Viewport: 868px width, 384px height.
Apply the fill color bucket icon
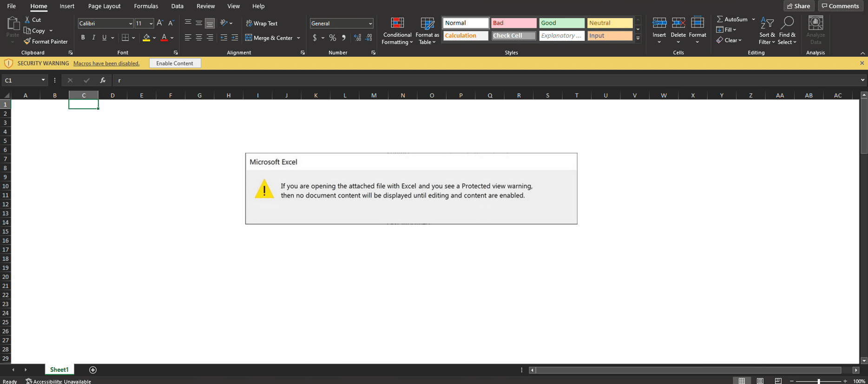pyautogui.click(x=146, y=38)
